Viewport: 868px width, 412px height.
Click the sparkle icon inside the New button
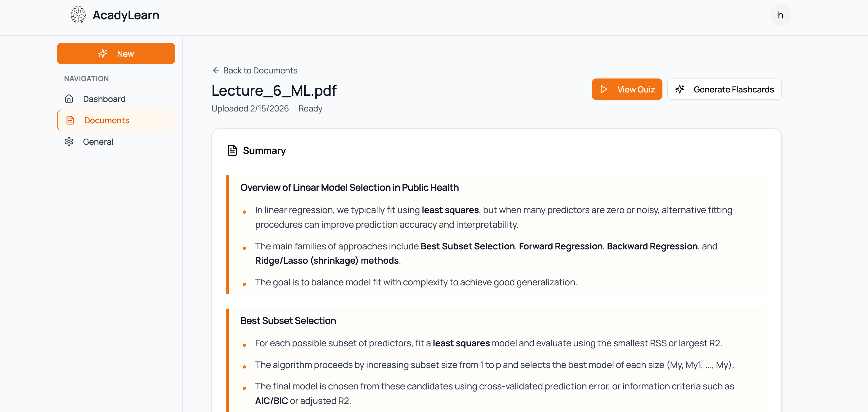[102, 53]
